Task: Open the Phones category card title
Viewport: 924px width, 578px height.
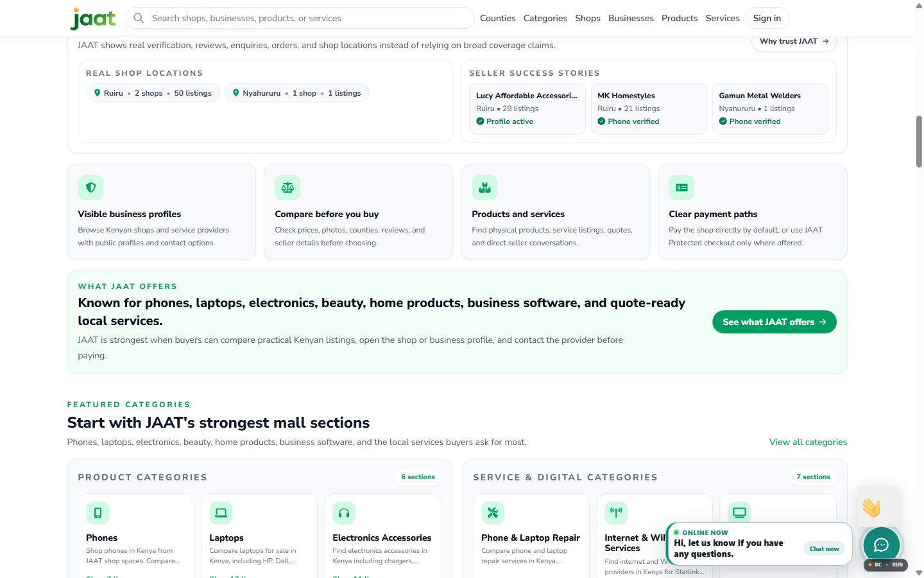Action: (102, 538)
